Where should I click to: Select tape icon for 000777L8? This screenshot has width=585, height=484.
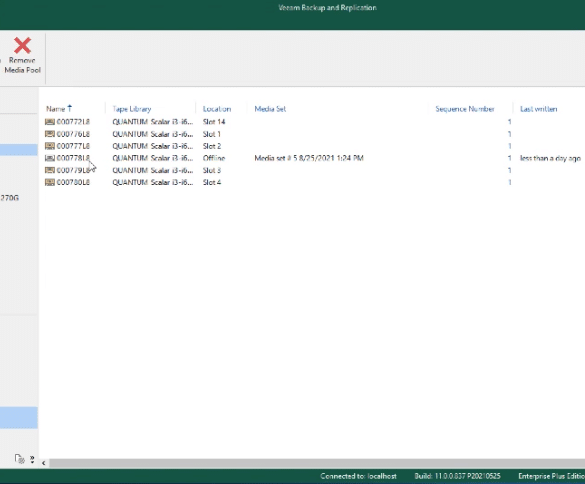[50, 146]
